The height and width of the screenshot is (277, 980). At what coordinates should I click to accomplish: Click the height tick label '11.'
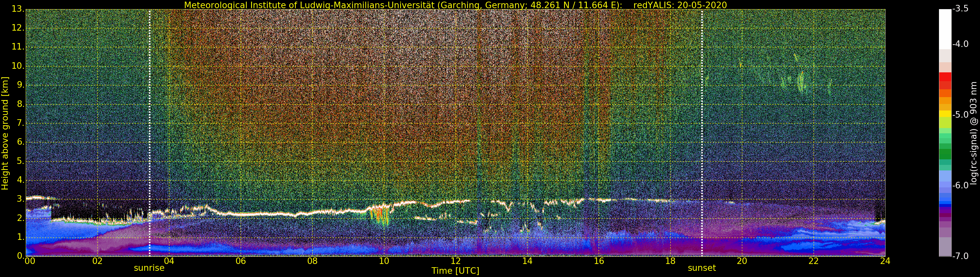[x=18, y=47]
